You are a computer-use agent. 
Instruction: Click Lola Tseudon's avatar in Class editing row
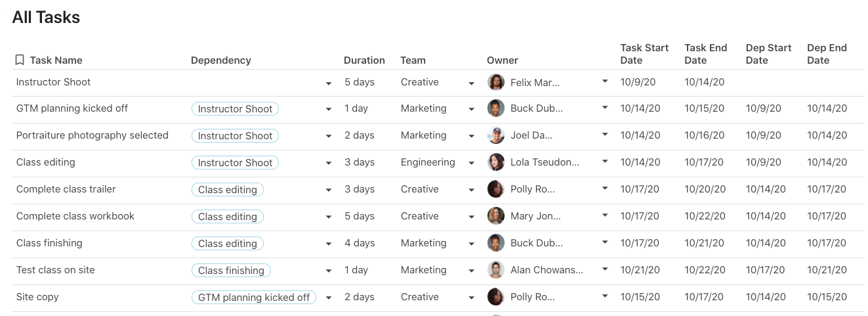tap(496, 162)
